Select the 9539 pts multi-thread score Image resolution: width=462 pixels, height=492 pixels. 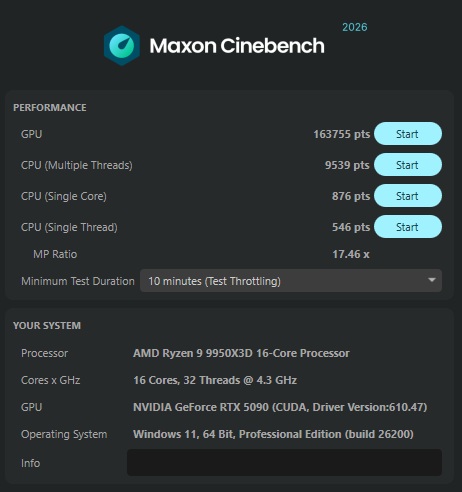point(347,165)
